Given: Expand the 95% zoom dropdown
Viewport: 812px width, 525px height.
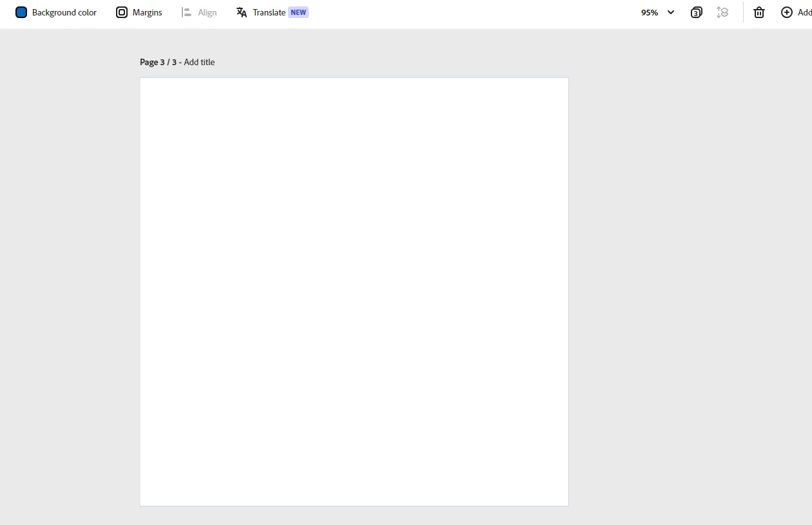Looking at the screenshot, I should click(658, 12).
